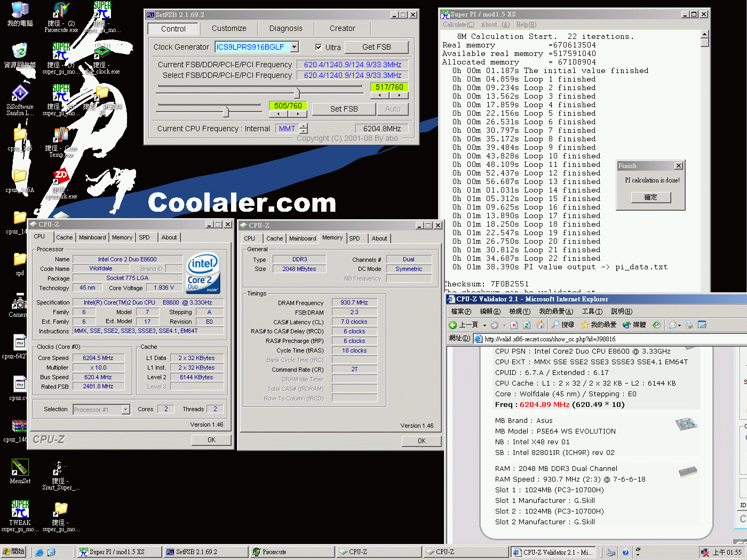Click the IE Edit page icon
747x560 pixels.
click(702, 325)
